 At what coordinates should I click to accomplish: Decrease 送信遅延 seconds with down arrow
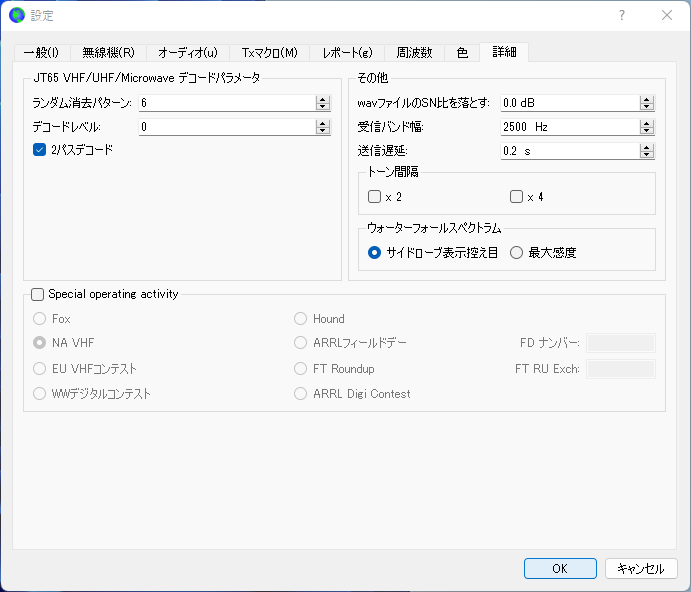coord(646,154)
